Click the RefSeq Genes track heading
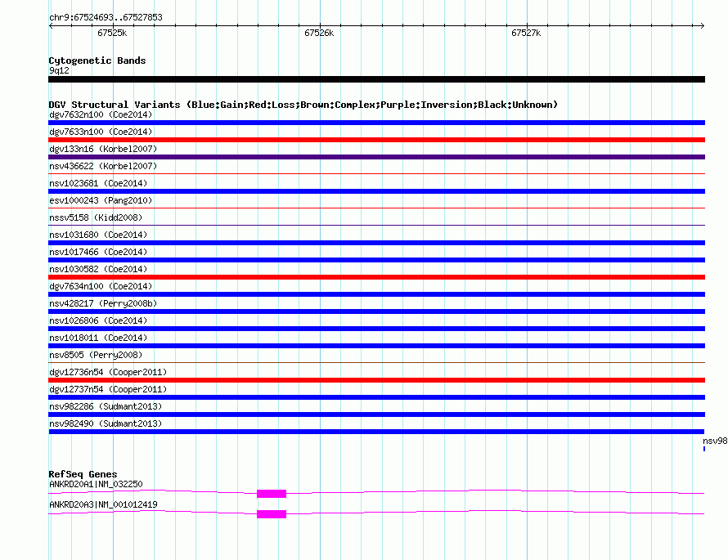The height and width of the screenshot is (560, 728). pos(83,474)
